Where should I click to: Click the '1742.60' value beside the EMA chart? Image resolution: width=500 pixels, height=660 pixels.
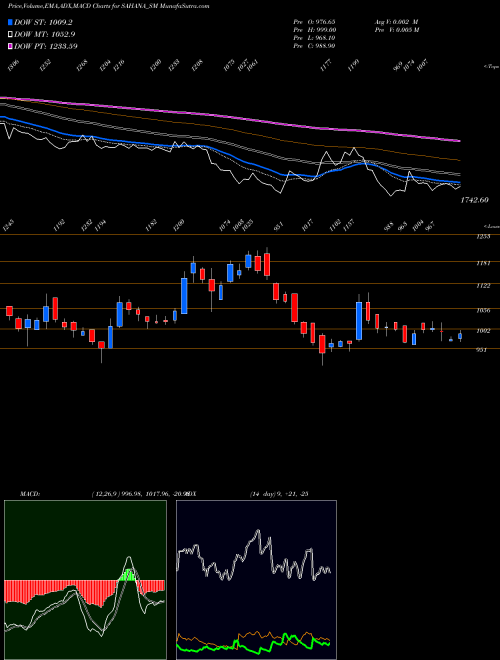click(x=474, y=200)
